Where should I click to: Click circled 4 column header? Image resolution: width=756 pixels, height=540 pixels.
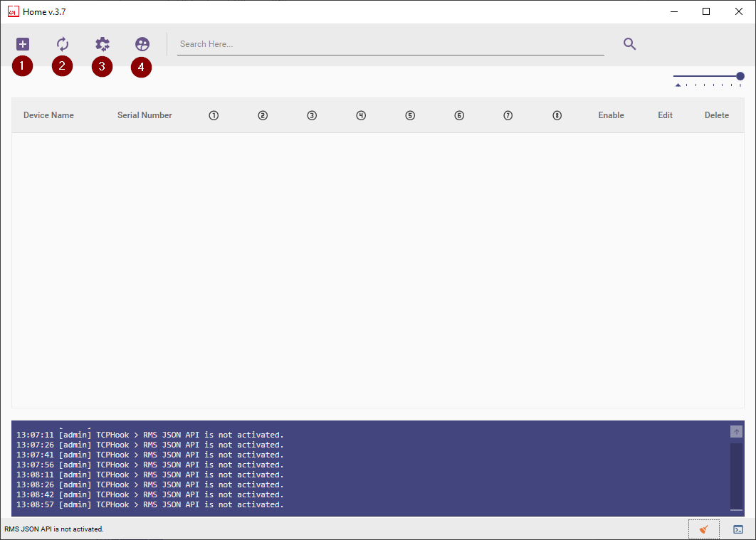click(361, 115)
